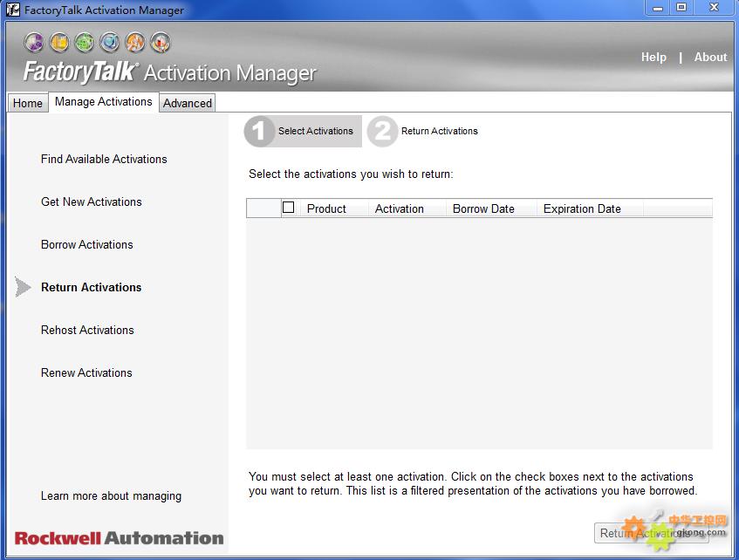739x560 pixels.
Task: Open Find Available Activations
Action: (x=104, y=160)
